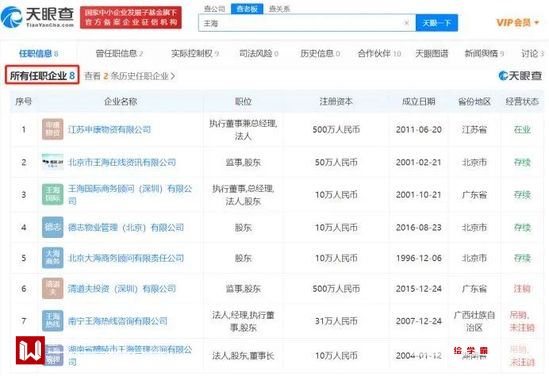Click the 序号 column header
The height and width of the screenshot is (376, 549).
click(23, 102)
